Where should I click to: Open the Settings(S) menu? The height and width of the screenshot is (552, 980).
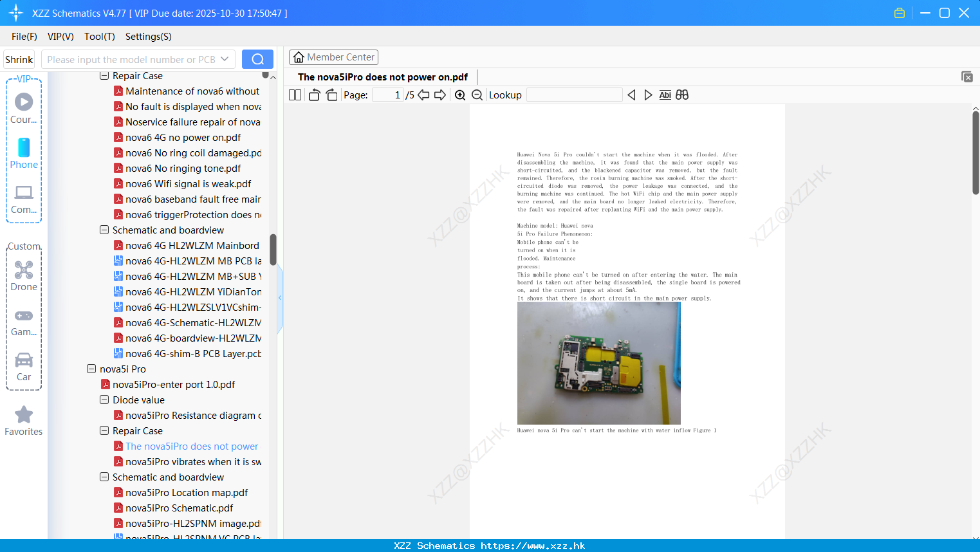point(149,37)
